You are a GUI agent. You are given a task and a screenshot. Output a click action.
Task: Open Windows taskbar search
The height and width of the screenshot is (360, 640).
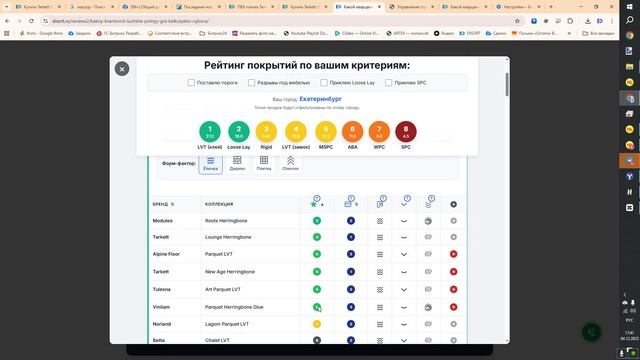tap(629, 20)
